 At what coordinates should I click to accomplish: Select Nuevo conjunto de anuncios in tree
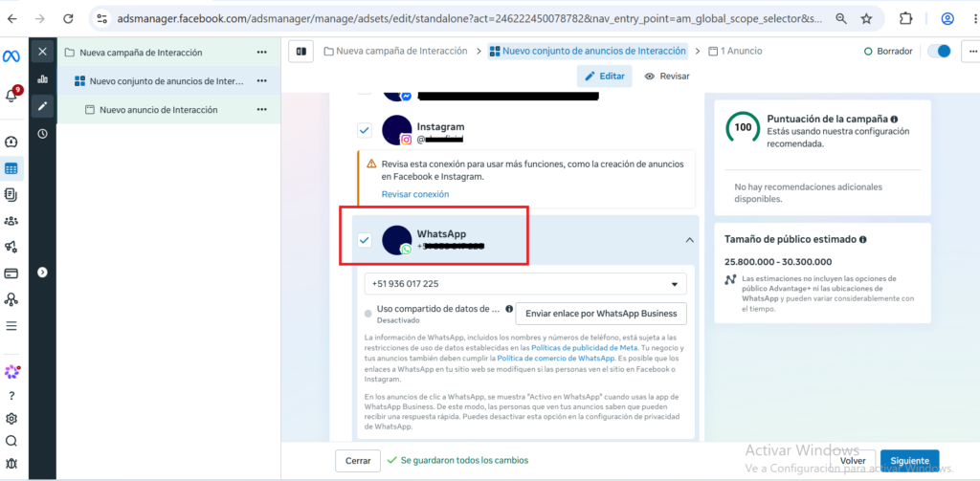pyautogui.click(x=158, y=80)
